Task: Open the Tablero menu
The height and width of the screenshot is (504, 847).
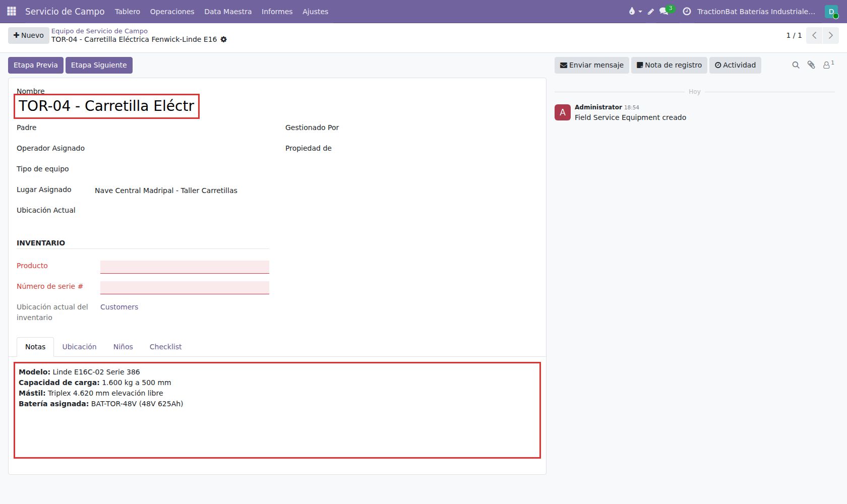Action: pyautogui.click(x=128, y=11)
